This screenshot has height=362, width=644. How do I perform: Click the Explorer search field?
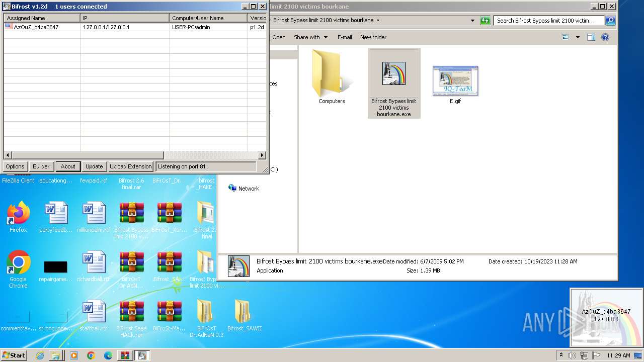coord(549,21)
